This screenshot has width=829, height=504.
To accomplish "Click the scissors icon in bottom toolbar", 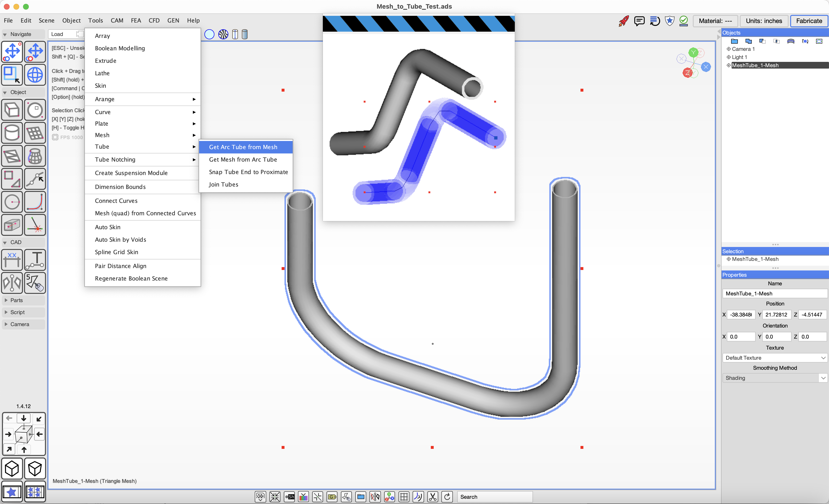I will (433, 497).
